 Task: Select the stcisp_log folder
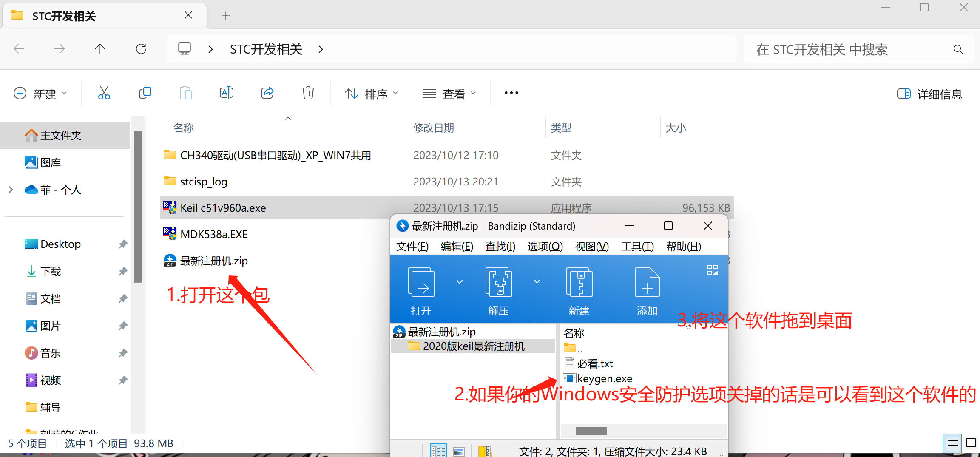[203, 182]
